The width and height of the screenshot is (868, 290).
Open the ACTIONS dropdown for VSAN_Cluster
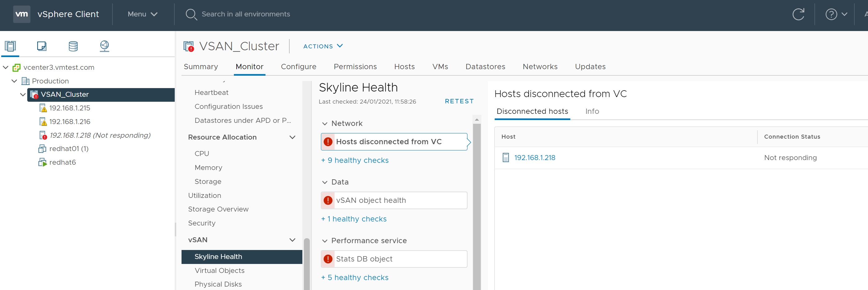point(322,46)
